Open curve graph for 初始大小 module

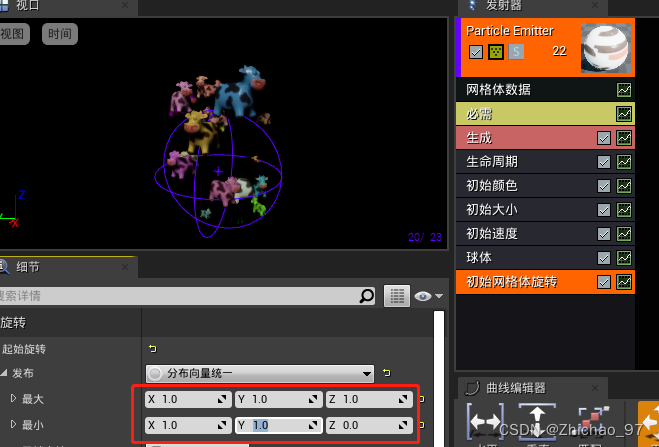tap(624, 210)
